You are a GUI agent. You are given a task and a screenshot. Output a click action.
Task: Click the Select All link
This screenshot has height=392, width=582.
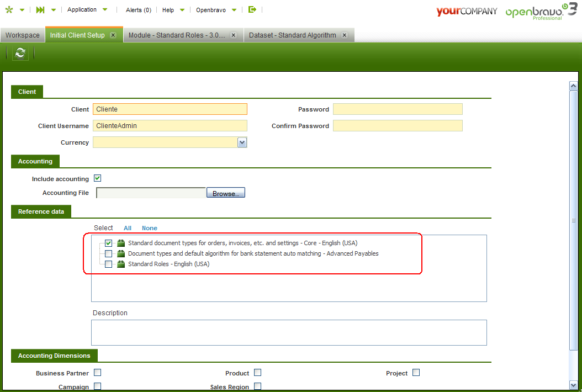128,228
